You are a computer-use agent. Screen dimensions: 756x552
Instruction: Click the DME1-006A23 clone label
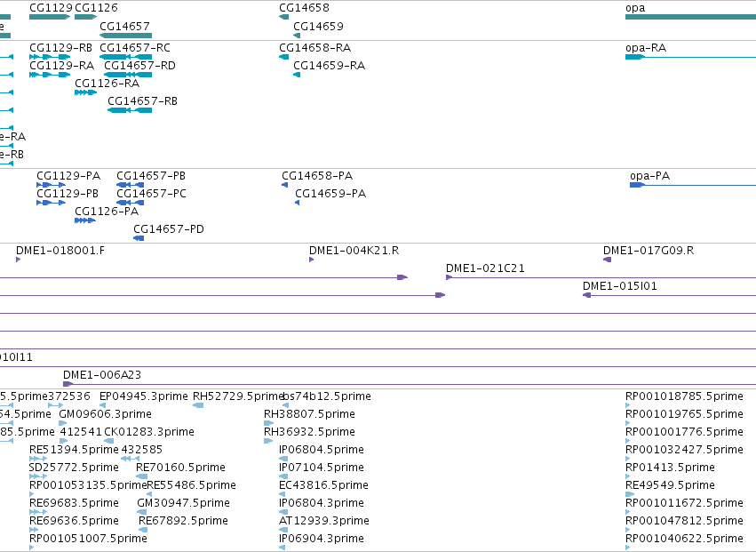(x=102, y=375)
